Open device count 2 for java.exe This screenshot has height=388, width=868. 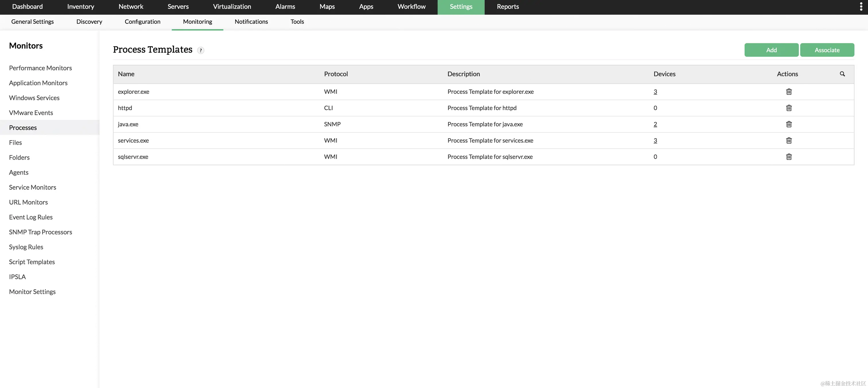click(x=655, y=124)
